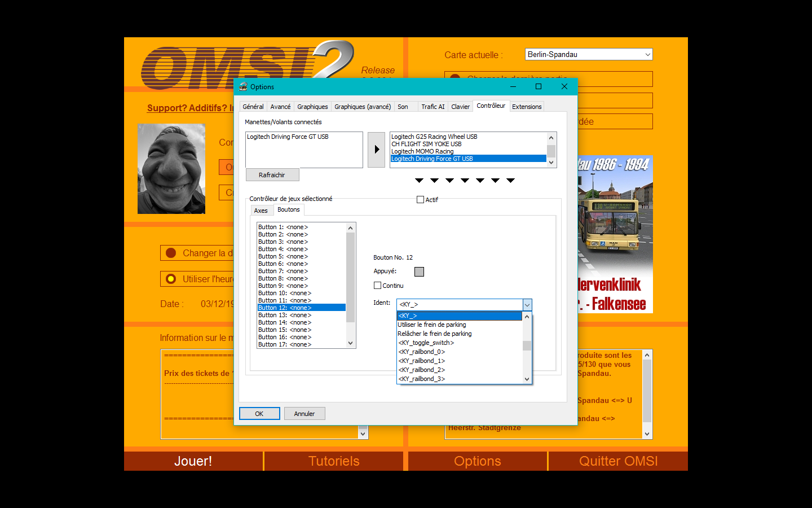
Task: Click the down arrow of the map description scrollbar
Action: tap(647, 434)
